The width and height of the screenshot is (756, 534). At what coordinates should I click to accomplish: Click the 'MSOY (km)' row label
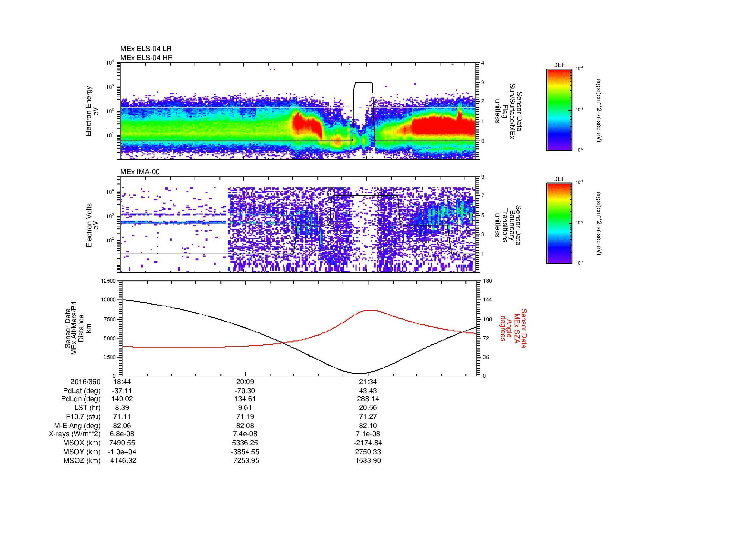pos(82,452)
